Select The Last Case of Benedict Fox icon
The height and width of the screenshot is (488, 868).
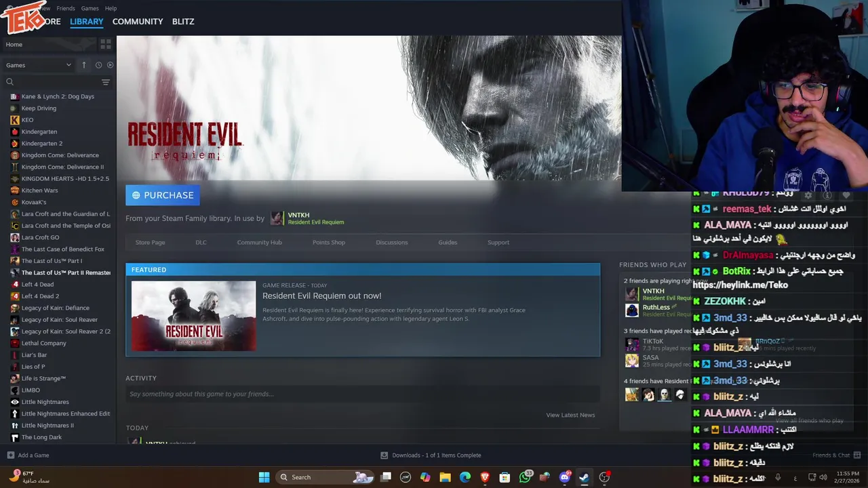(14, 249)
